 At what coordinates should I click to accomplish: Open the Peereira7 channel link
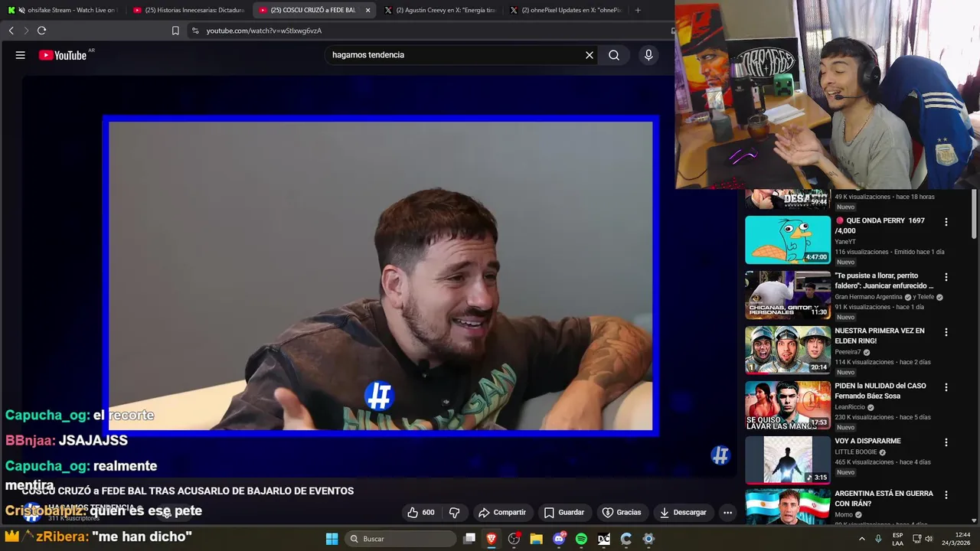pos(849,352)
